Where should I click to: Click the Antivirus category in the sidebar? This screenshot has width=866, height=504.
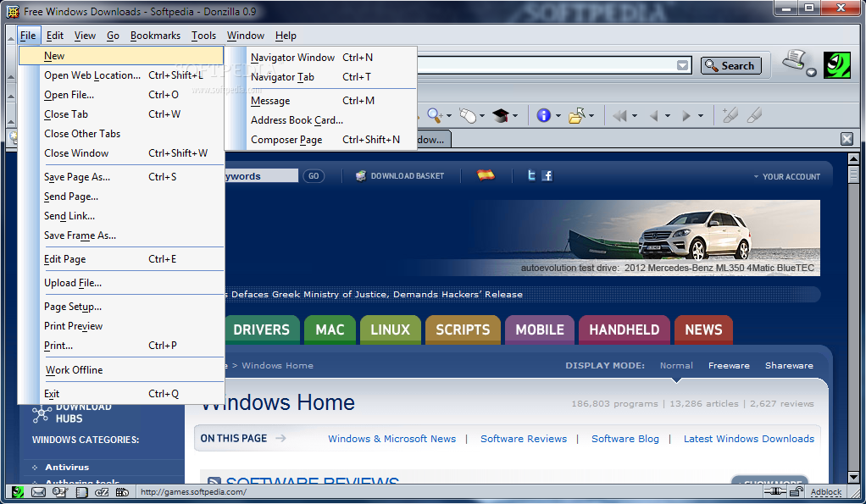tap(67, 467)
